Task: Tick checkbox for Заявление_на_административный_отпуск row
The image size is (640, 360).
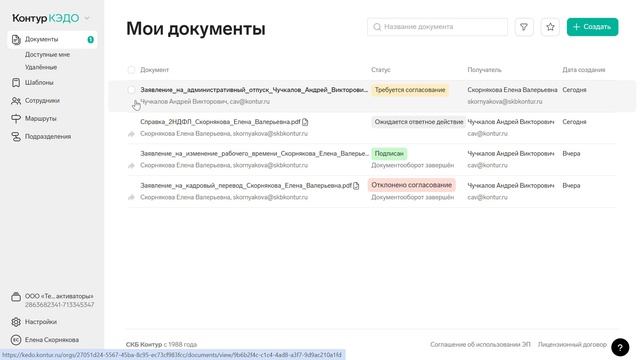Action: pos(131,90)
